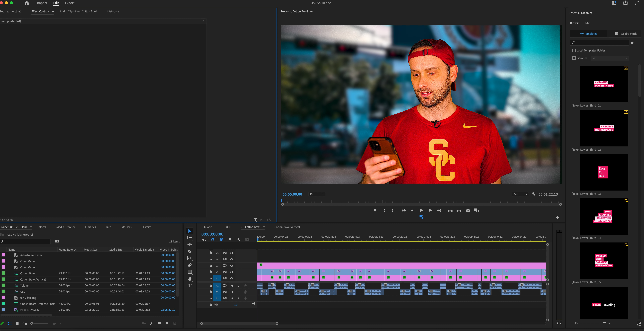Enable the Libraries checkbox
Screen dimensions: 644x331
[x=574, y=58]
